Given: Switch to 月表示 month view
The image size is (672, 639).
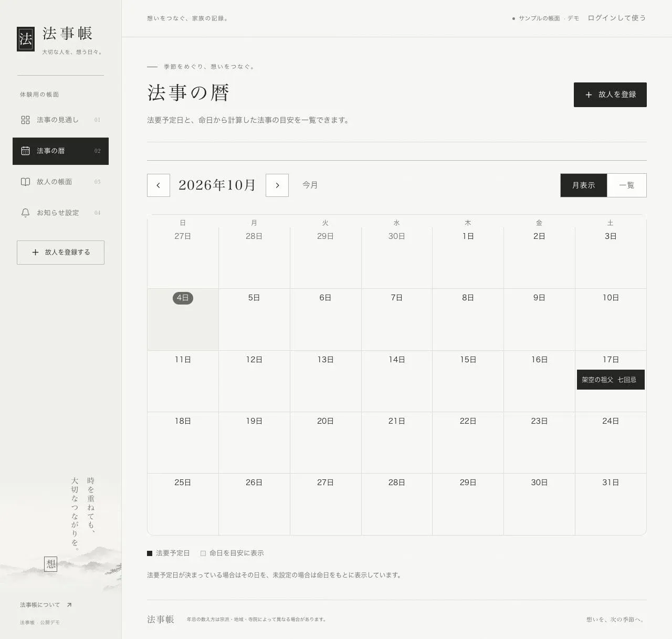Looking at the screenshot, I should (584, 185).
